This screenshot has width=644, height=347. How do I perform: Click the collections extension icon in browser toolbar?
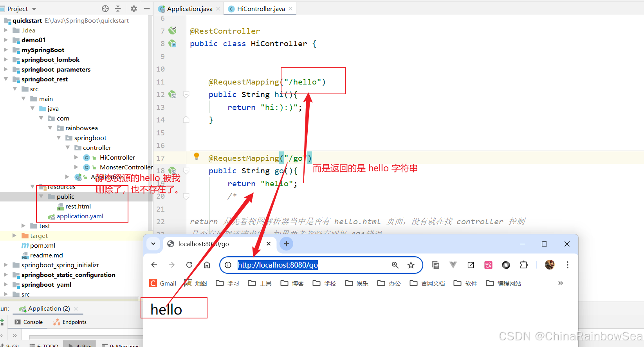(x=435, y=265)
